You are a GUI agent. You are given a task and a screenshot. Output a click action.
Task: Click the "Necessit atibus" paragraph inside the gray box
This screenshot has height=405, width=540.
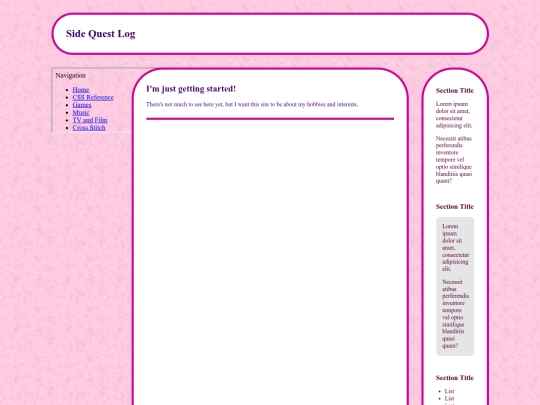click(455, 314)
